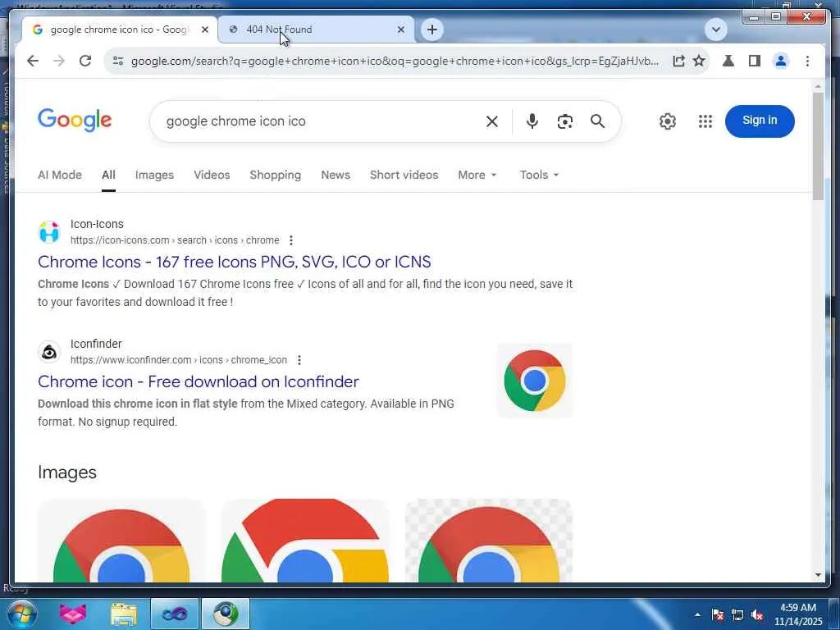
Task: Open the first Chrome logo image result
Action: (x=121, y=541)
